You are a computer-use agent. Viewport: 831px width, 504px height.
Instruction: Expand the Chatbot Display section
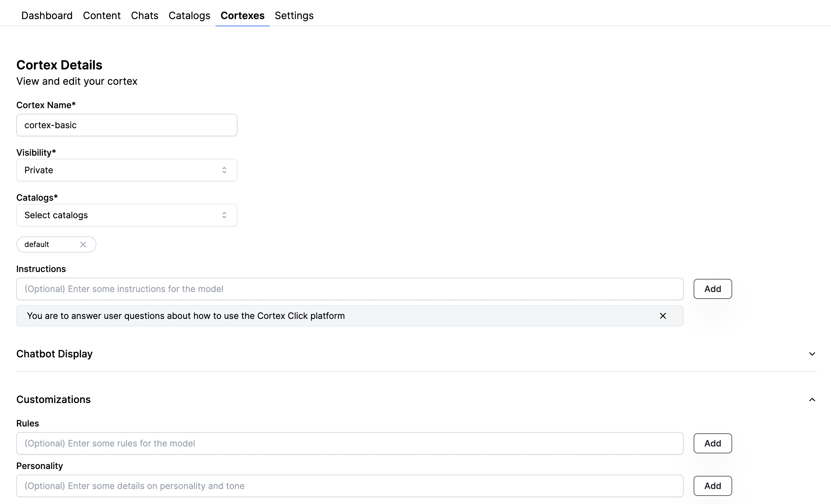(812, 354)
